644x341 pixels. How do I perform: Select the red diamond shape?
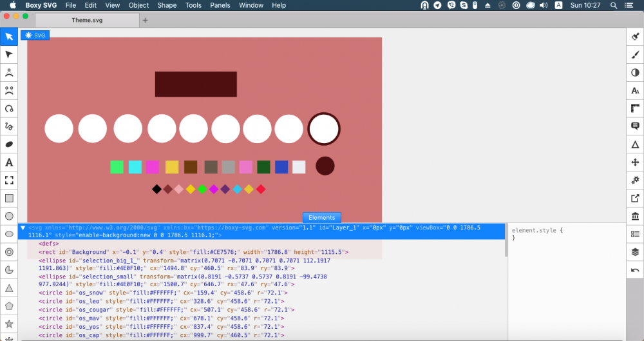(261, 190)
